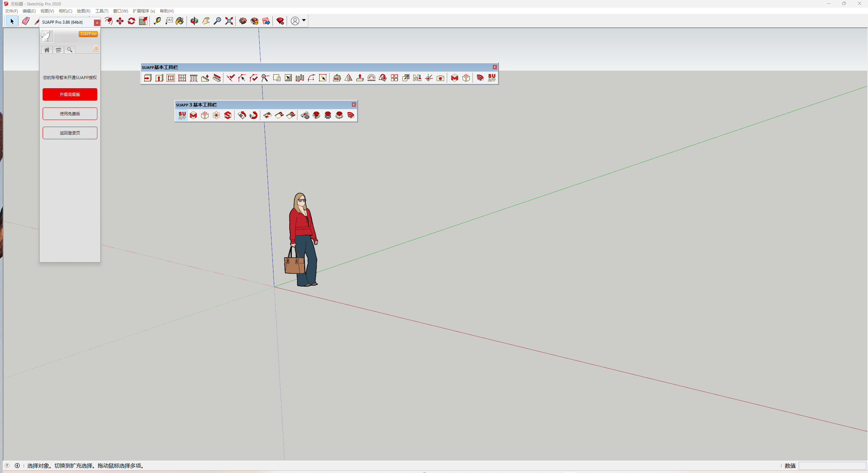Click the Zoom Extents tool

[229, 21]
